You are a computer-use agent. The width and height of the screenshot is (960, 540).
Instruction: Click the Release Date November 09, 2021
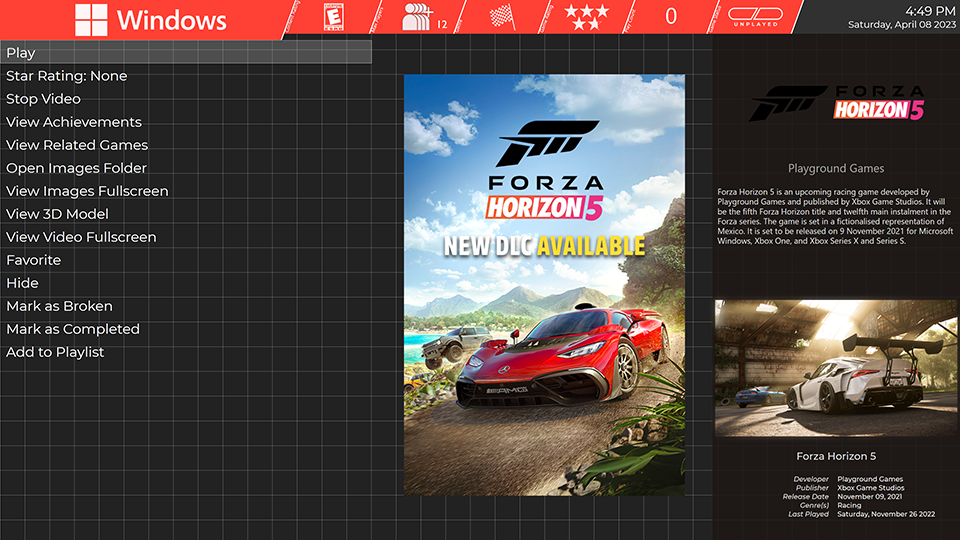(869, 497)
